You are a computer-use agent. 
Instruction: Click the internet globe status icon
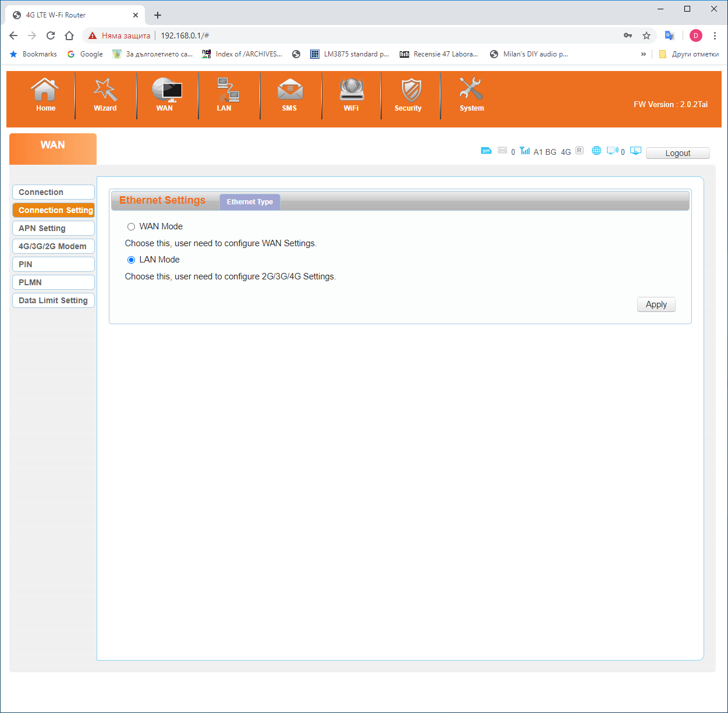point(596,151)
